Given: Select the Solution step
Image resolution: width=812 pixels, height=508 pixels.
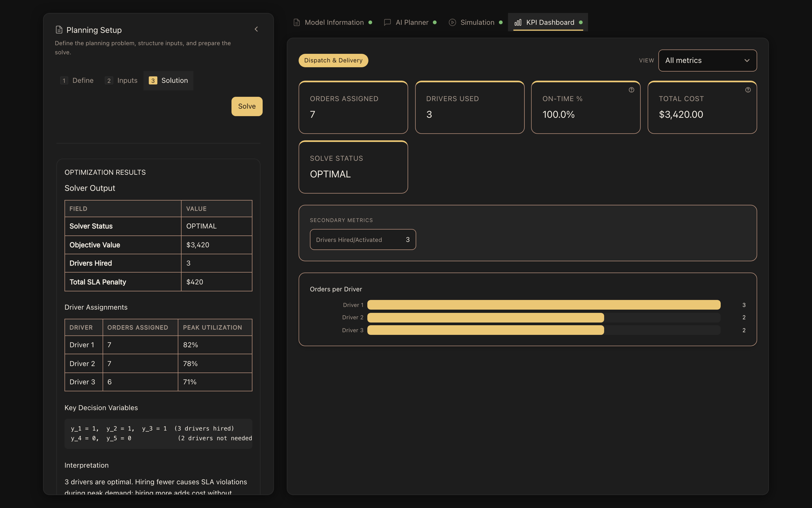Looking at the screenshot, I should [168, 81].
